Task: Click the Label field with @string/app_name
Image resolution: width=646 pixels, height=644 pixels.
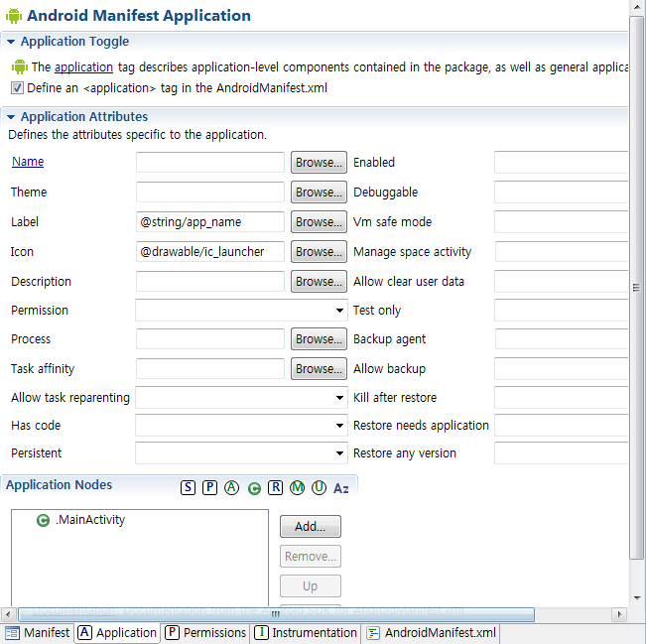Action: 210,222
